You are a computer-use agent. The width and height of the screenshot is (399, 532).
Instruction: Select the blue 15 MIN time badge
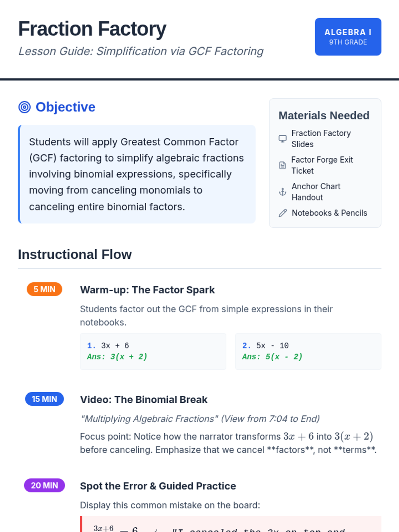click(x=44, y=399)
